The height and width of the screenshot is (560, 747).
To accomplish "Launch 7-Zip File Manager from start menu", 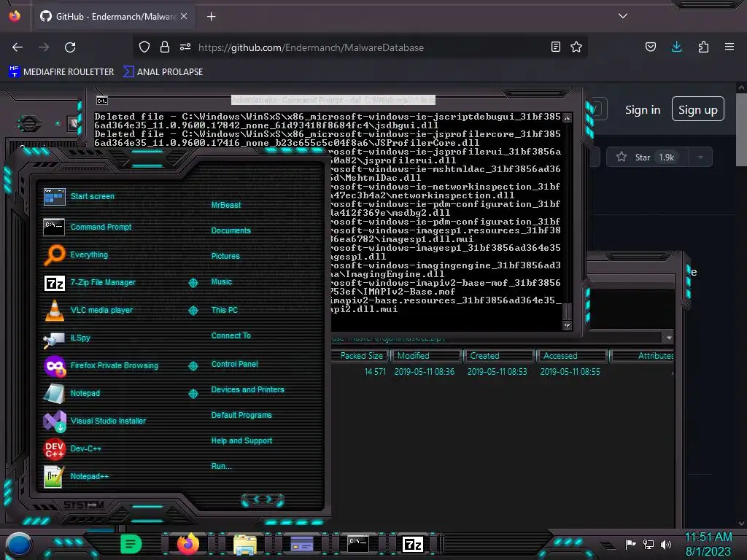I will [x=90, y=282].
